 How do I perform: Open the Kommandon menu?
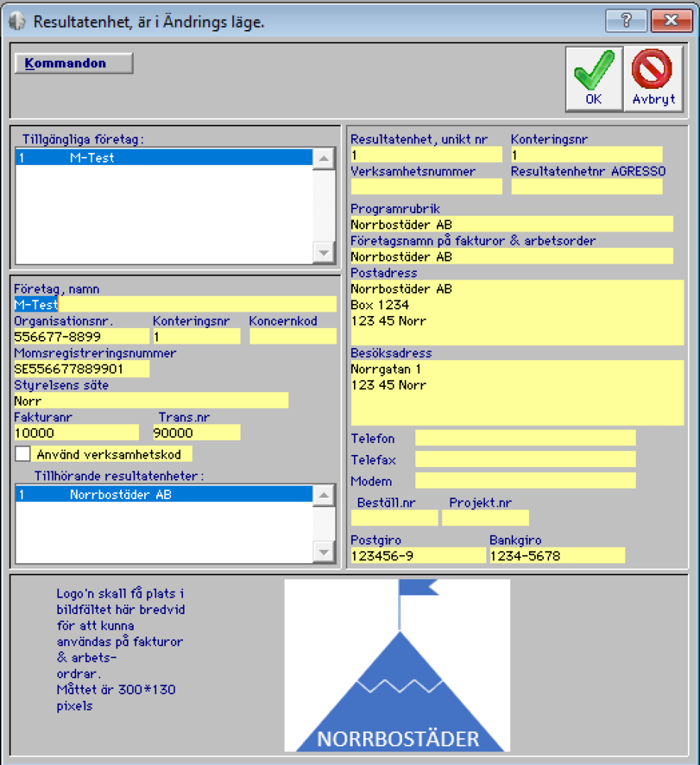[74, 64]
